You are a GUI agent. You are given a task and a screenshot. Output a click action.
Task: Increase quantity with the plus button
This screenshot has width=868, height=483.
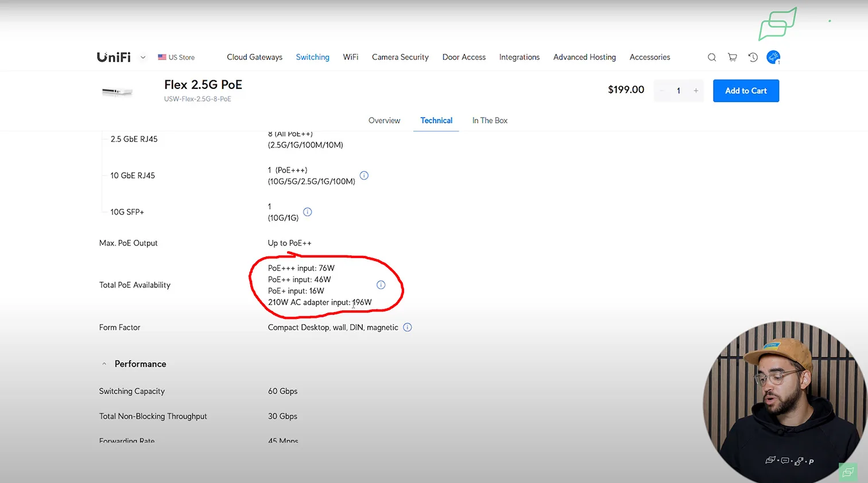pyautogui.click(x=696, y=91)
